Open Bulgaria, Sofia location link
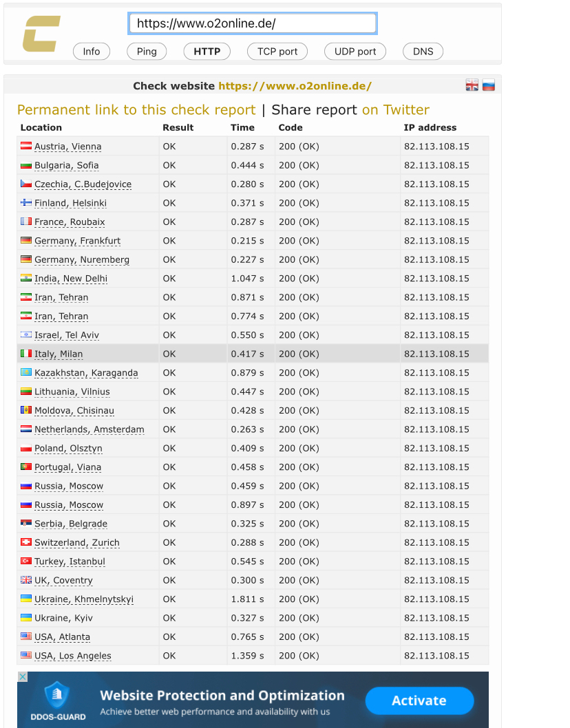 (66, 166)
